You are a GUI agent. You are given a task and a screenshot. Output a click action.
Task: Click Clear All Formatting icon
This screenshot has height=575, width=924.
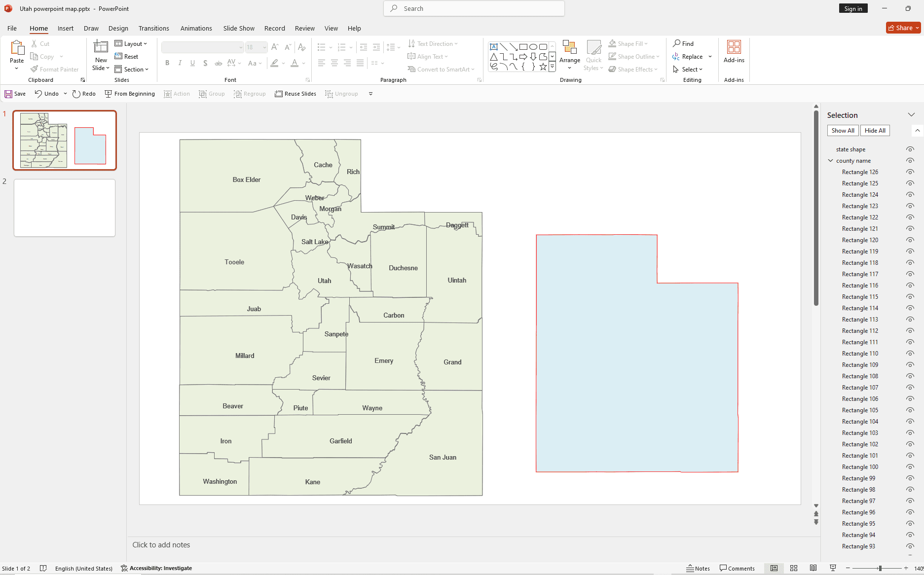point(302,47)
